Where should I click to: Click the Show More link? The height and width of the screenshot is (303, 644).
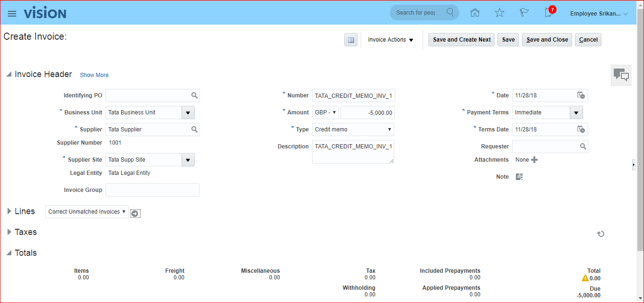click(94, 75)
